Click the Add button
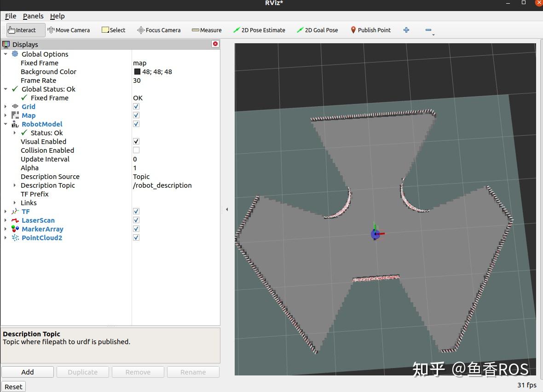This screenshot has height=392, width=543. [28, 372]
